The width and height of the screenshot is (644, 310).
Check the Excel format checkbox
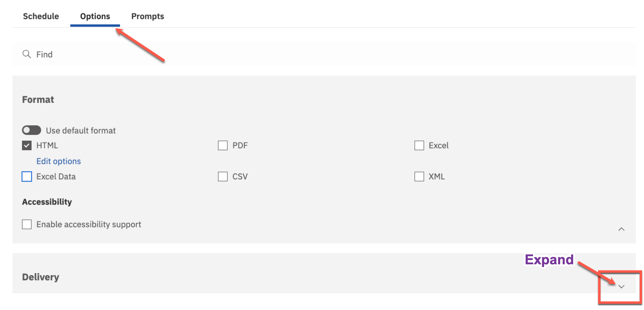click(x=419, y=145)
